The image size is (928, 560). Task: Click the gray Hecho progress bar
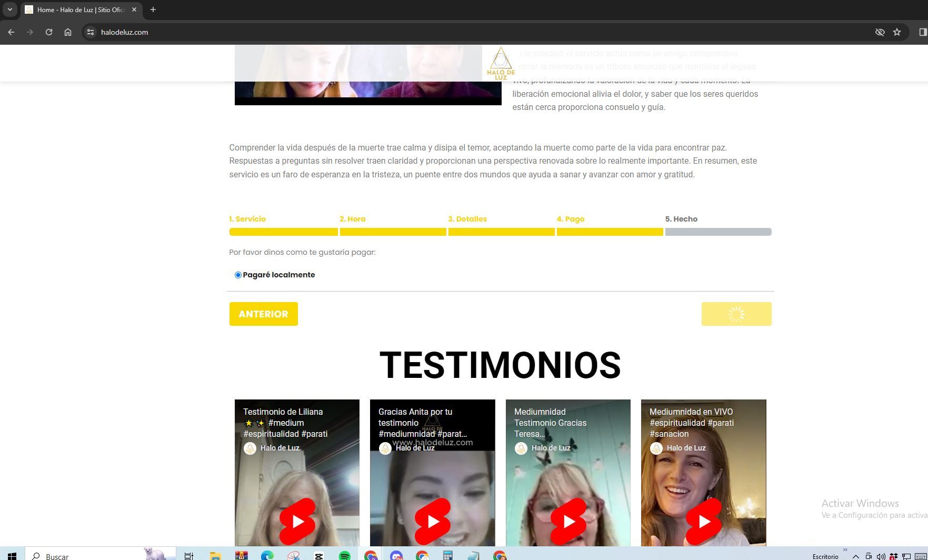pos(719,232)
